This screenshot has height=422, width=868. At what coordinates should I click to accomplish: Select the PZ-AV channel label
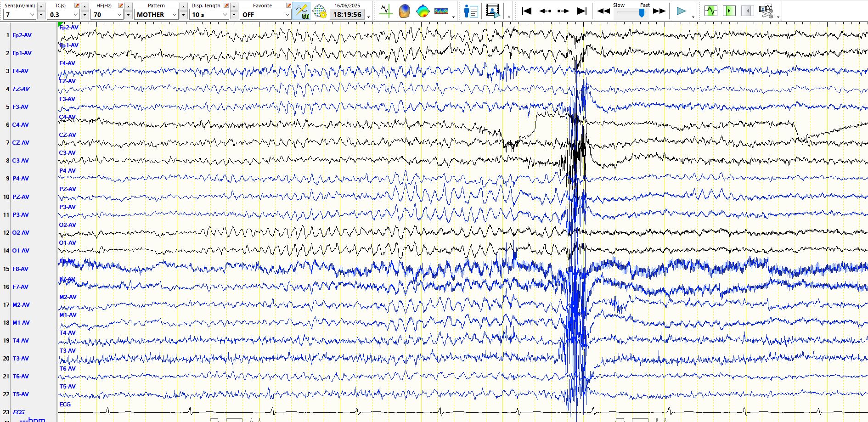tap(21, 197)
